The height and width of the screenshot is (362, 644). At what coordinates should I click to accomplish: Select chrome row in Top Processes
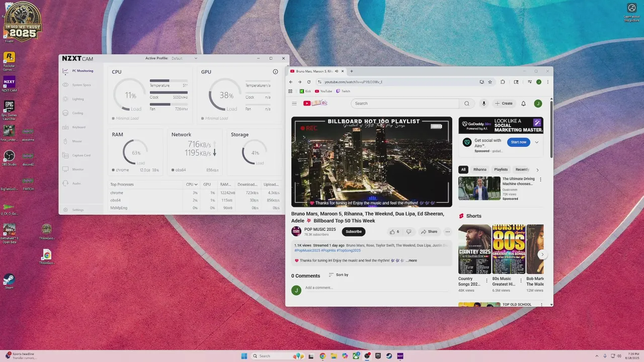(195, 193)
